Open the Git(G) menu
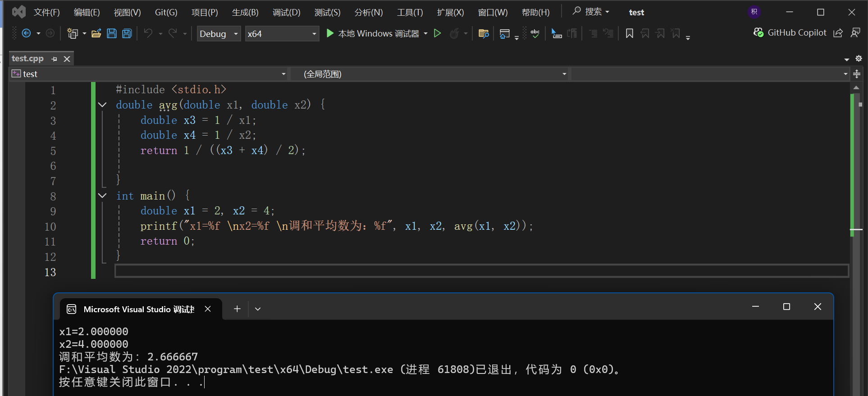The height and width of the screenshot is (396, 868). [166, 12]
